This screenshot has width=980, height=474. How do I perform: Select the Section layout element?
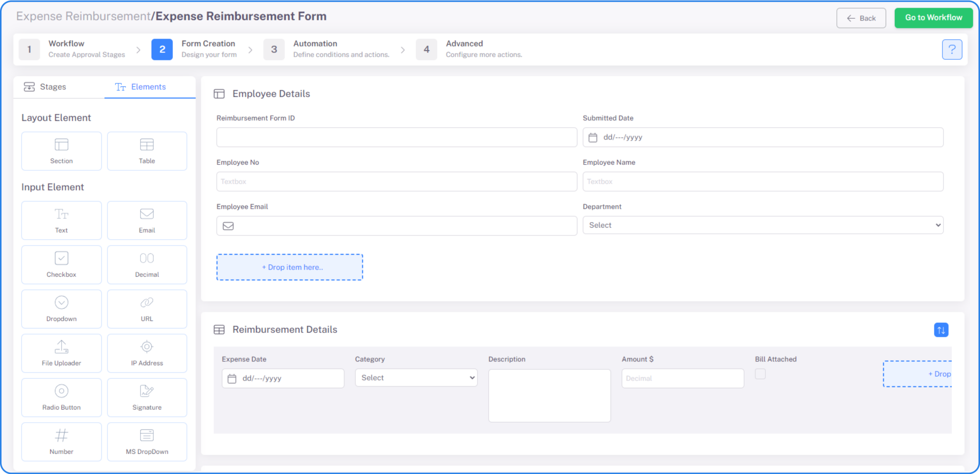coord(61,151)
